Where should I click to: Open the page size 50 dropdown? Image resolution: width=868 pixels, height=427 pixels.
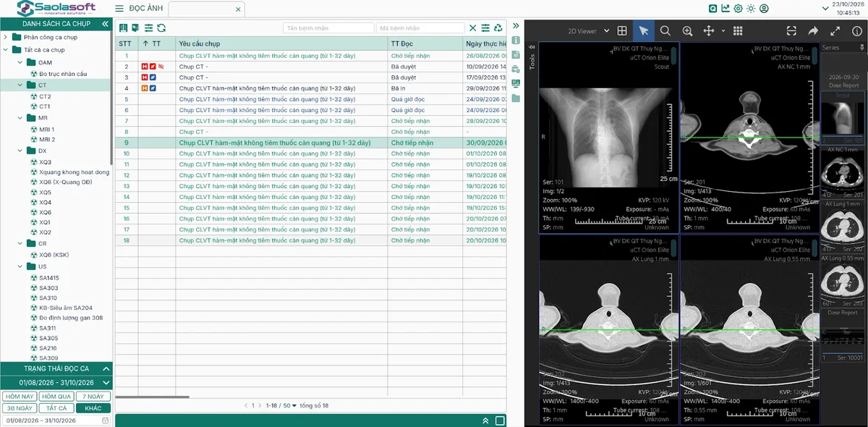pyautogui.click(x=289, y=405)
